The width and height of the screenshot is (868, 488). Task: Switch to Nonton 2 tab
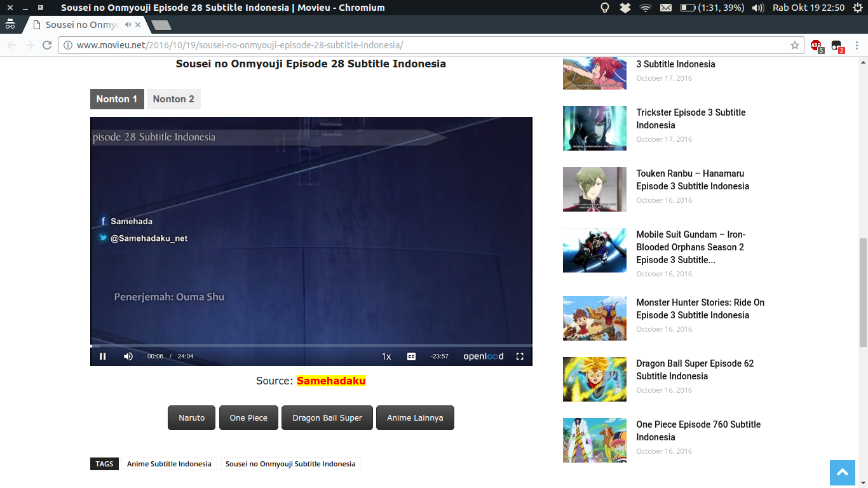(173, 99)
